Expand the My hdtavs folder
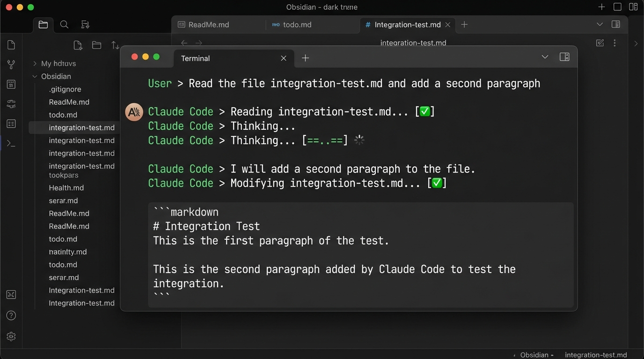The width and height of the screenshot is (644, 359). coord(35,64)
